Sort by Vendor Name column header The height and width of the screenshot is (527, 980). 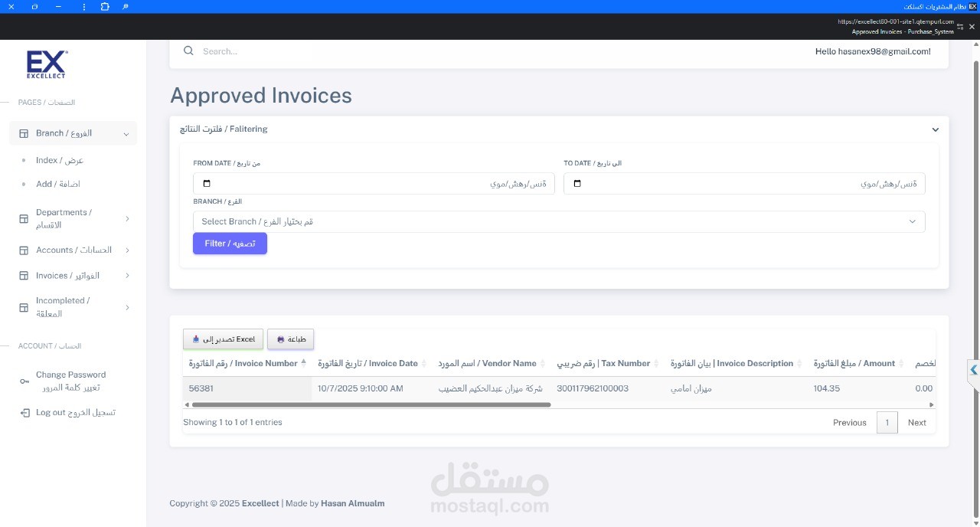pyautogui.click(x=491, y=363)
